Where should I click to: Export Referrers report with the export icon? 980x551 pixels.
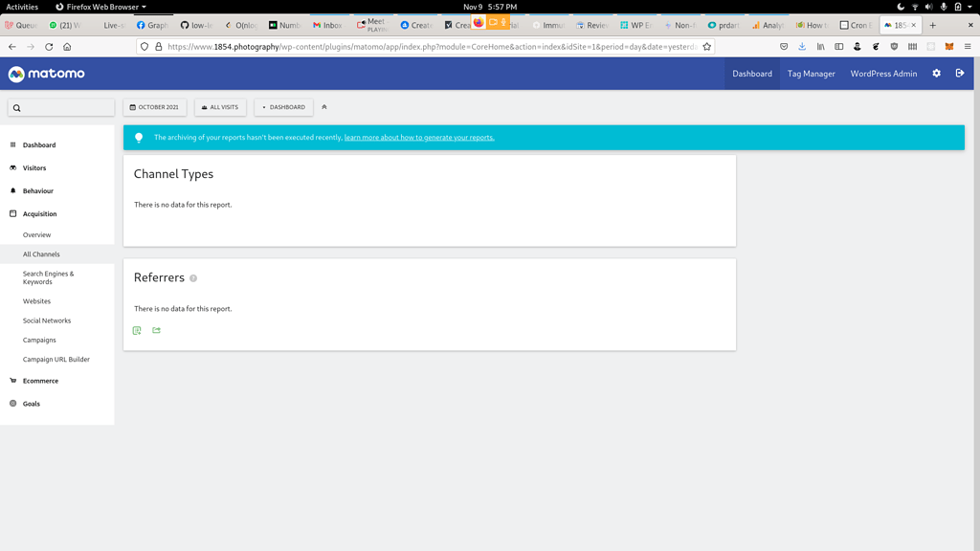pyautogui.click(x=156, y=330)
